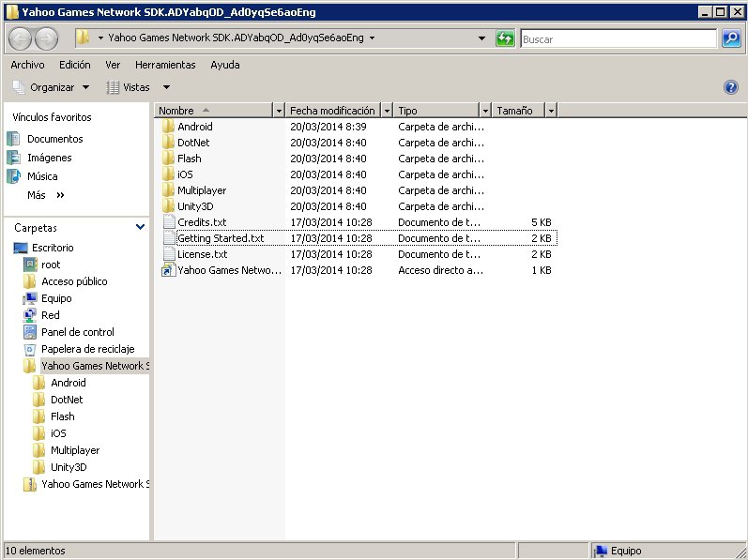Open the Tipo column filter dropdown
This screenshot has width=748, height=560.
[x=485, y=111]
